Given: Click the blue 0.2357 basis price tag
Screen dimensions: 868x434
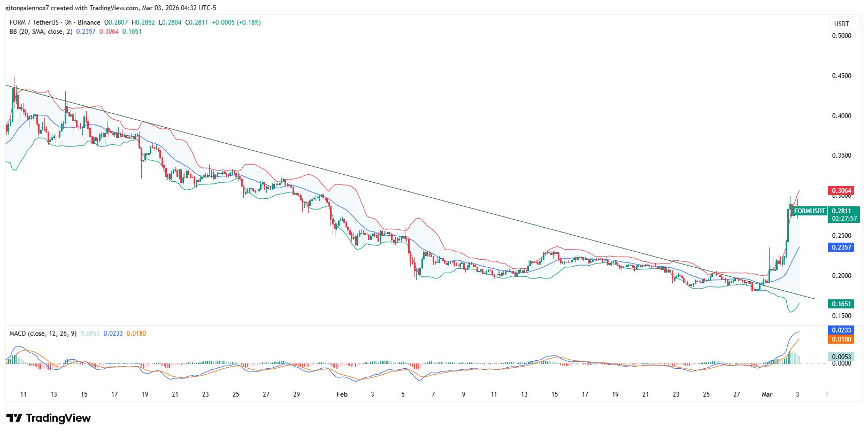Looking at the screenshot, I should click(841, 247).
